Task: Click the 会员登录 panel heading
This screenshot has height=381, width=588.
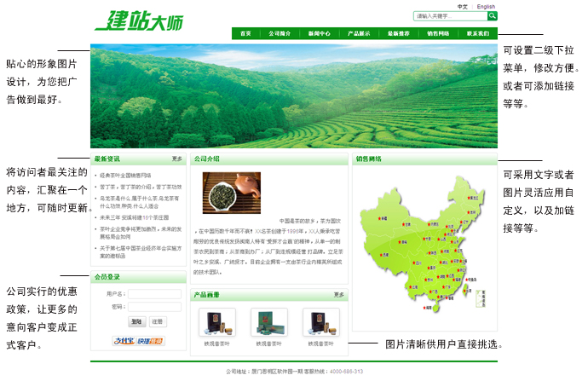Action: click(107, 277)
